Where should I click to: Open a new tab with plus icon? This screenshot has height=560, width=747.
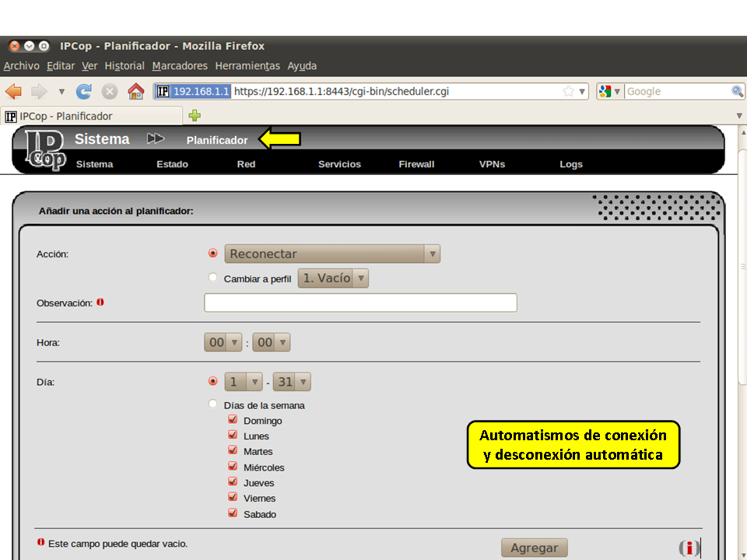tap(195, 116)
